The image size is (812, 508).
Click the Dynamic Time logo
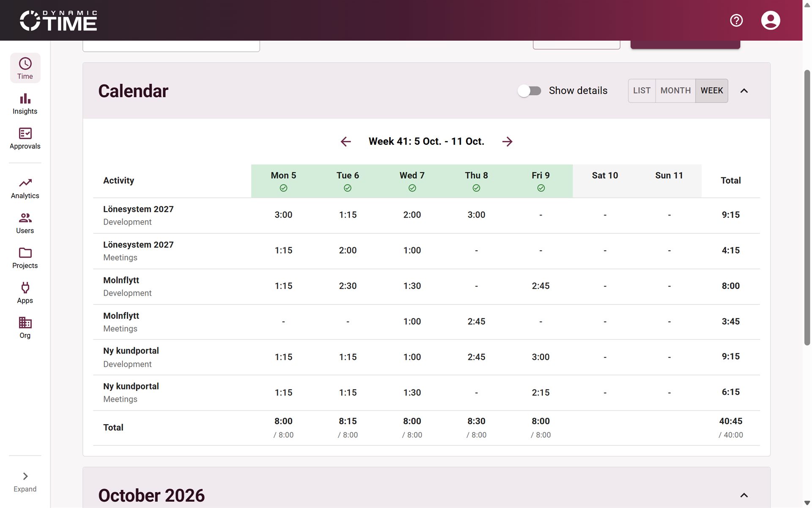(58, 20)
